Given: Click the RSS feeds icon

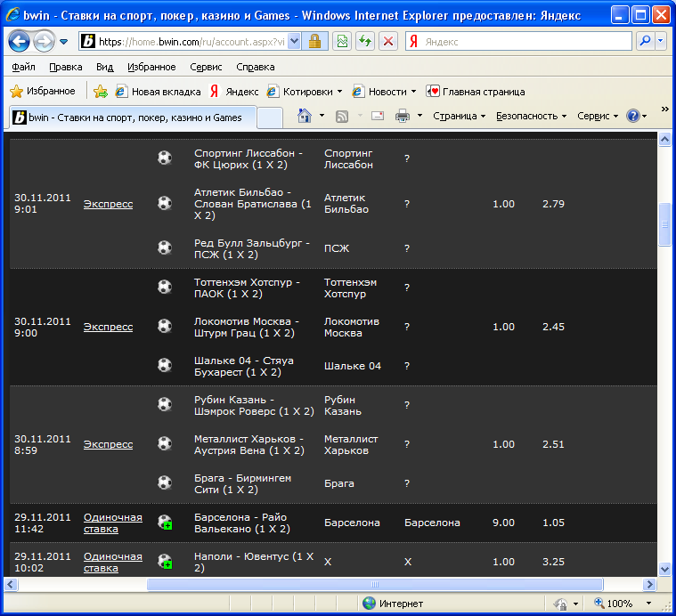Looking at the screenshot, I should 342,116.
